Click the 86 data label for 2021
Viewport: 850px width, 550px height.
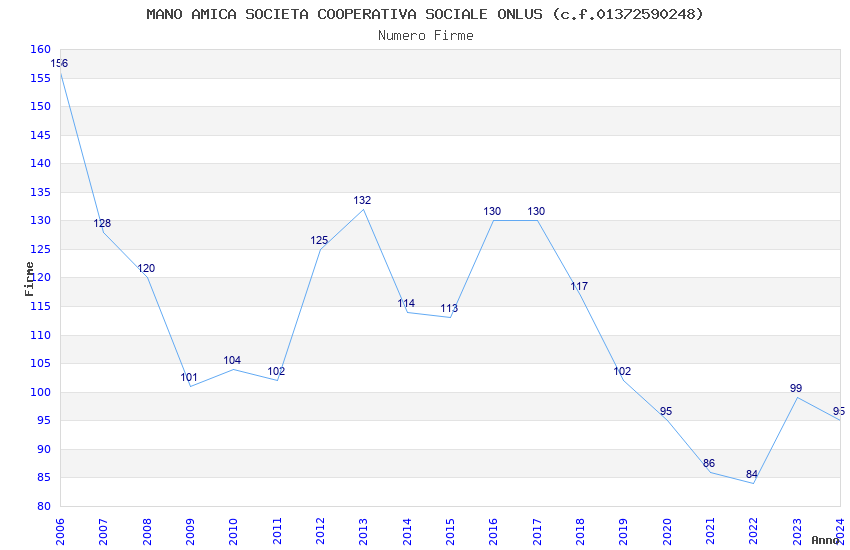pyautogui.click(x=709, y=463)
